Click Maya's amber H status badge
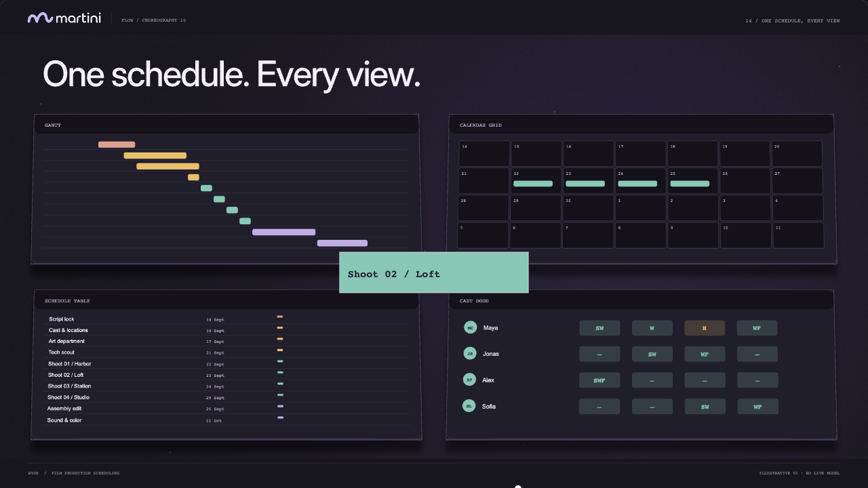868x488 pixels. [x=705, y=328]
